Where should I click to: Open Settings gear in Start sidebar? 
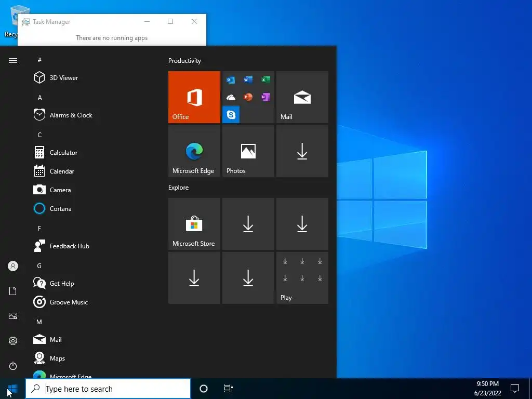coord(13,341)
